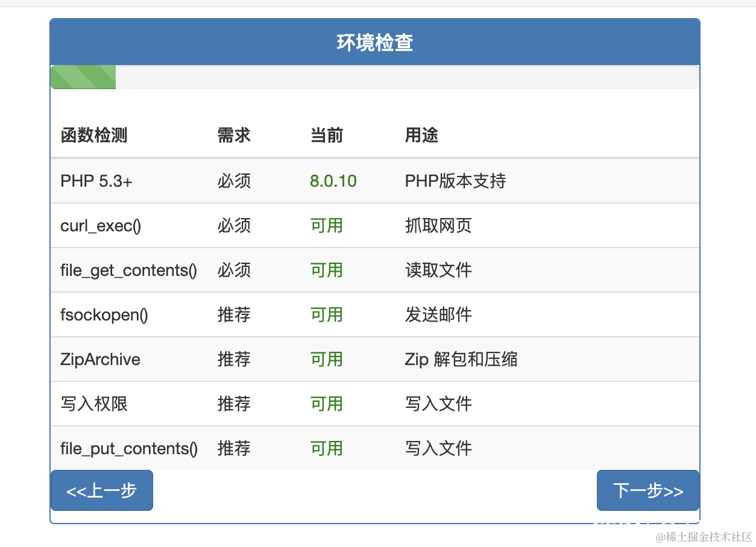
Task: Click the 发送邮件 purpose cell
Action: [438, 314]
